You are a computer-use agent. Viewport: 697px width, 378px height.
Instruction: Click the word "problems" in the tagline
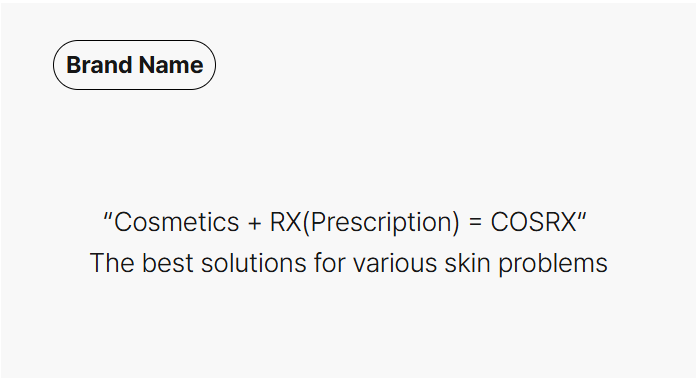pyautogui.click(x=553, y=264)
